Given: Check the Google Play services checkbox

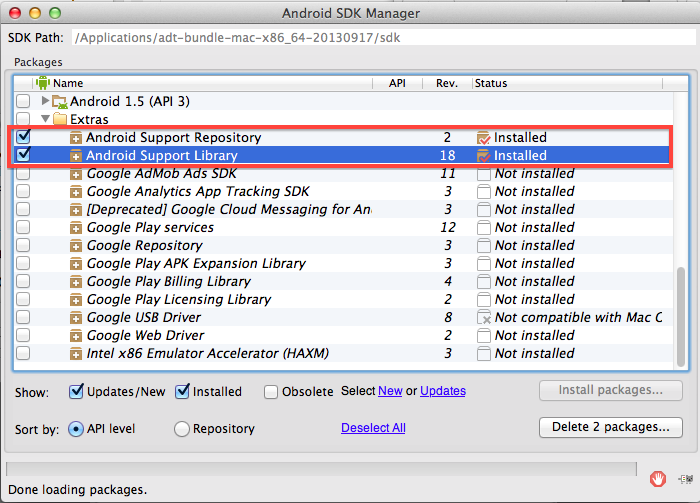Looking at the screenshot, I should (23, 227).
